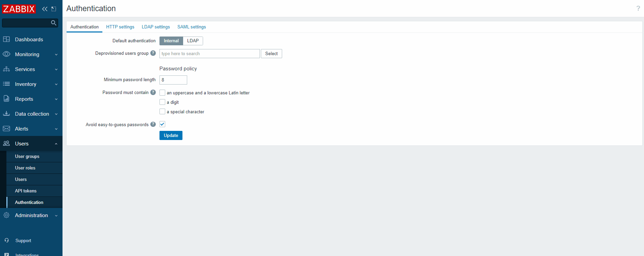Screen dimensions: 644x256
Task: Open help via top-right question mark
Action: pyautogui.click(x=638, y=8)
